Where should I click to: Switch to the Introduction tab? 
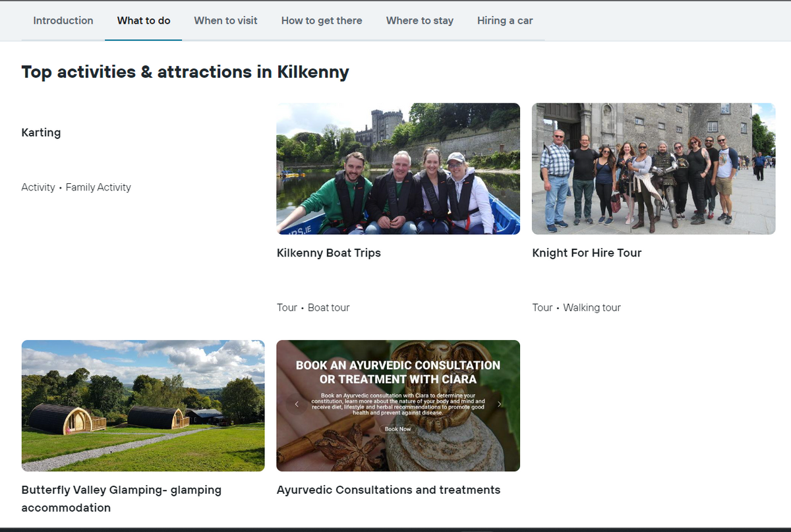(x=63, y=20)
